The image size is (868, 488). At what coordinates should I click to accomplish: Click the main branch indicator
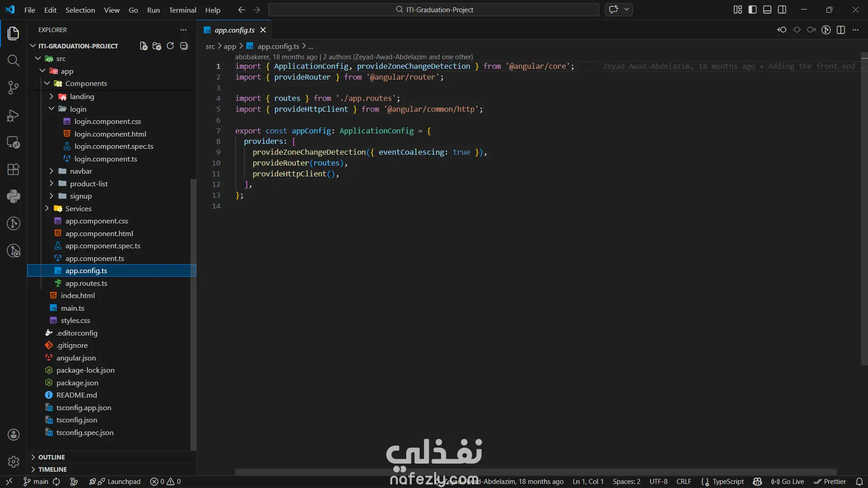click(x=36, y=482)
